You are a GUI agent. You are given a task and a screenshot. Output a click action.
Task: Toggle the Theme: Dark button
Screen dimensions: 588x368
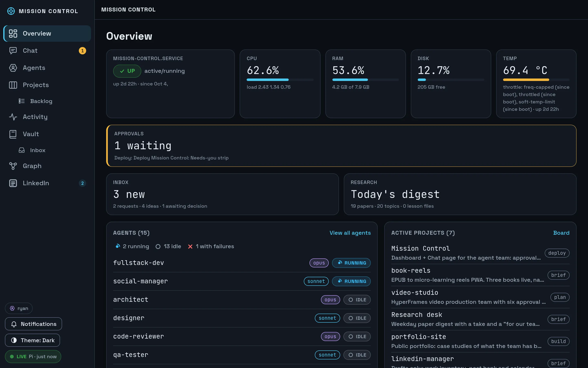32,340
